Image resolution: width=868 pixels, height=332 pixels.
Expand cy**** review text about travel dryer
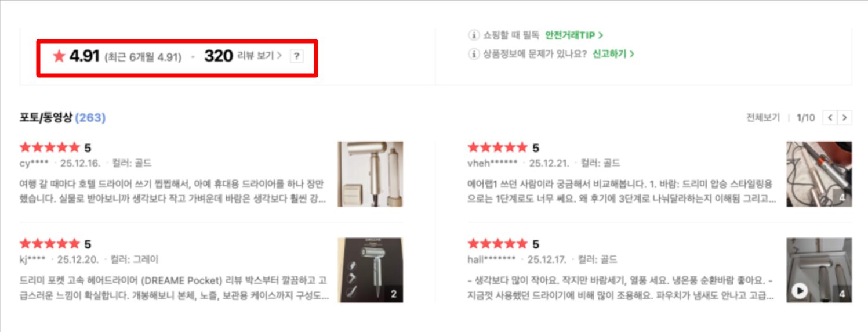pos(173,191)
